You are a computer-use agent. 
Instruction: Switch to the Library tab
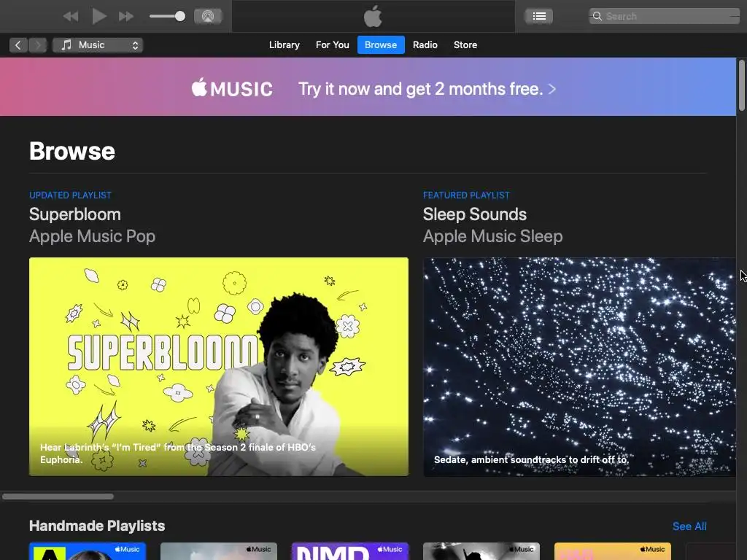(x=285, y=44)
